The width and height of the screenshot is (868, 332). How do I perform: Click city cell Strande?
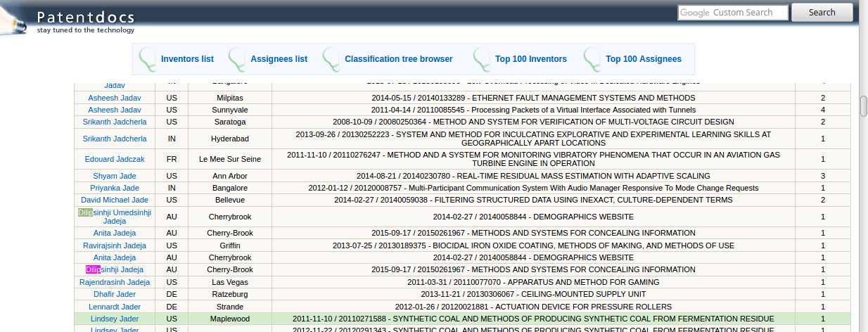(x=230, y=307)
